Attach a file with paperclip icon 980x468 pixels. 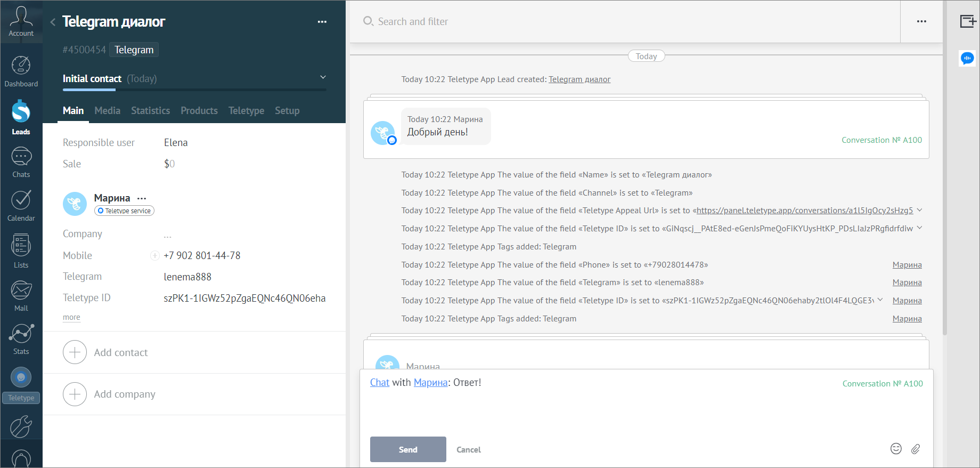click(916, 449)
